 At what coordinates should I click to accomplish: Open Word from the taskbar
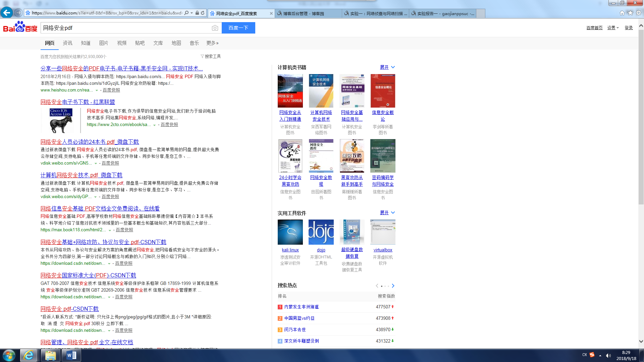tap(71, 355)
